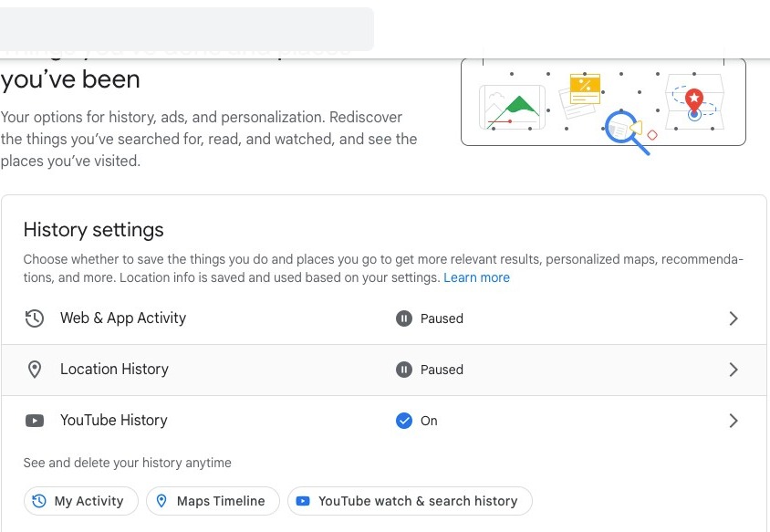The height and width of the screenshot is (532, 770).
Task: Expand Web & App Activity chevron
Action: 734,318
